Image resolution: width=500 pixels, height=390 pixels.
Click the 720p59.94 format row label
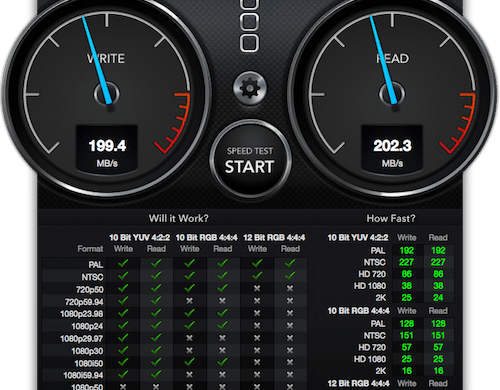pyautogui.click(x=84, y=302)
